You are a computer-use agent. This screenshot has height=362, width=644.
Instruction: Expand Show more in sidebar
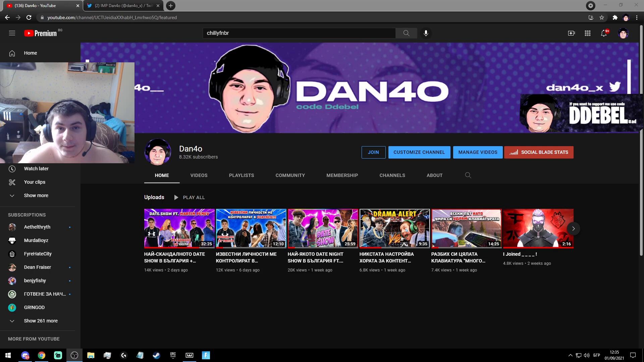pyautogui.click(x=36, y=195)
